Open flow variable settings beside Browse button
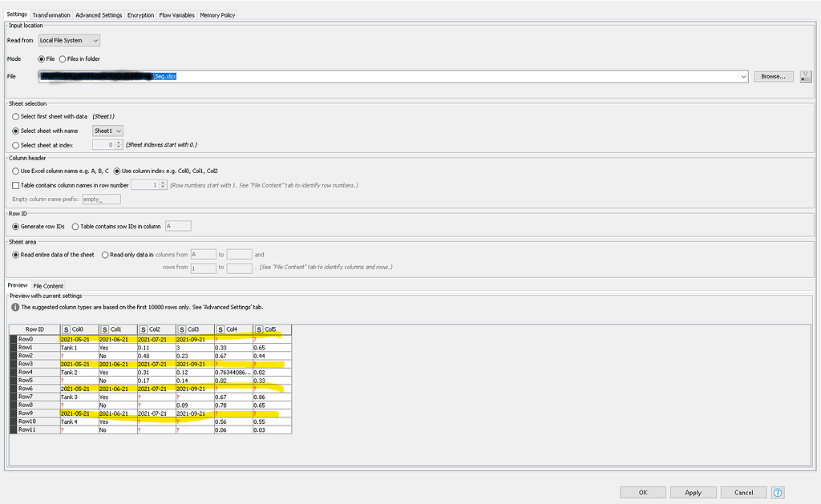Image resolution: width=821 pixels, height=504 pixels. (x=805, y=76)
